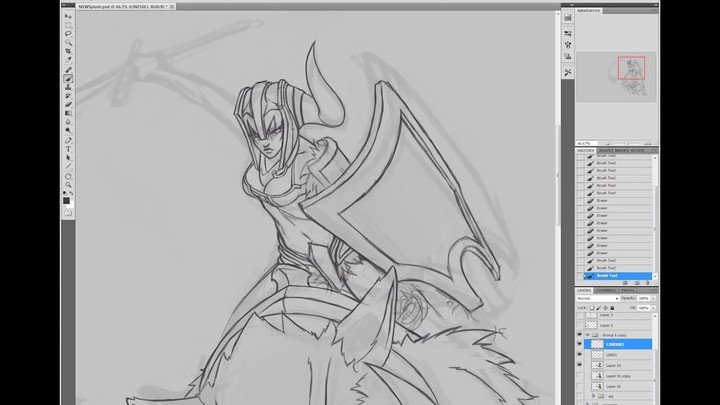Open the History panel options menu
720x405 pixels.
point(653,151)
